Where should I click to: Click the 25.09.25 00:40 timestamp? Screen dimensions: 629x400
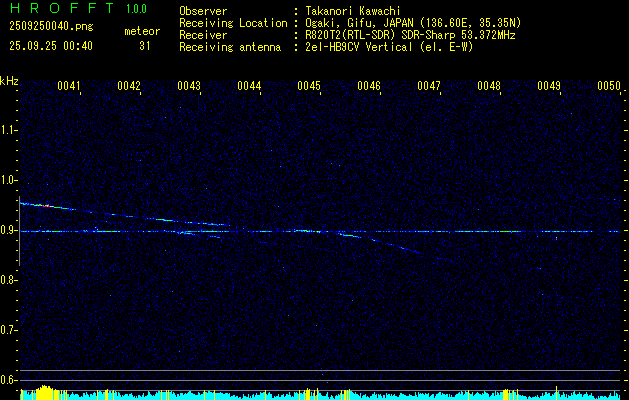tap(50, 46)
